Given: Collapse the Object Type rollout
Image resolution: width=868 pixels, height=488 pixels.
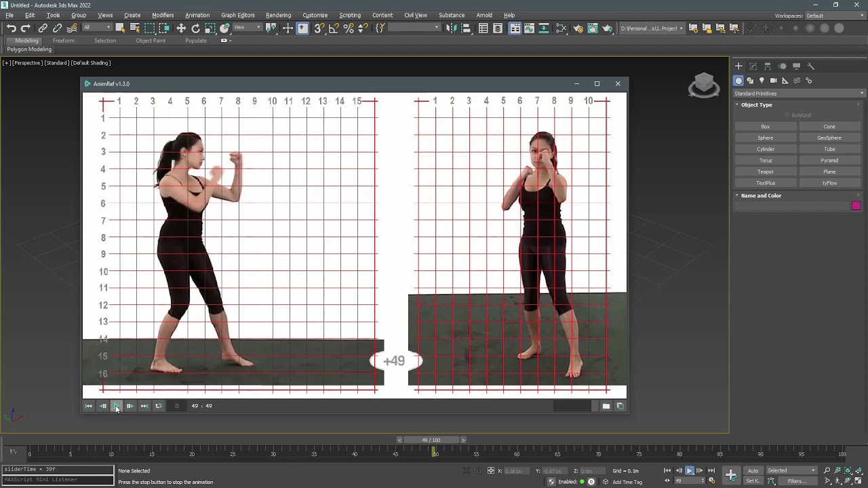Looking at the screenshot, I should pos(756,105).
